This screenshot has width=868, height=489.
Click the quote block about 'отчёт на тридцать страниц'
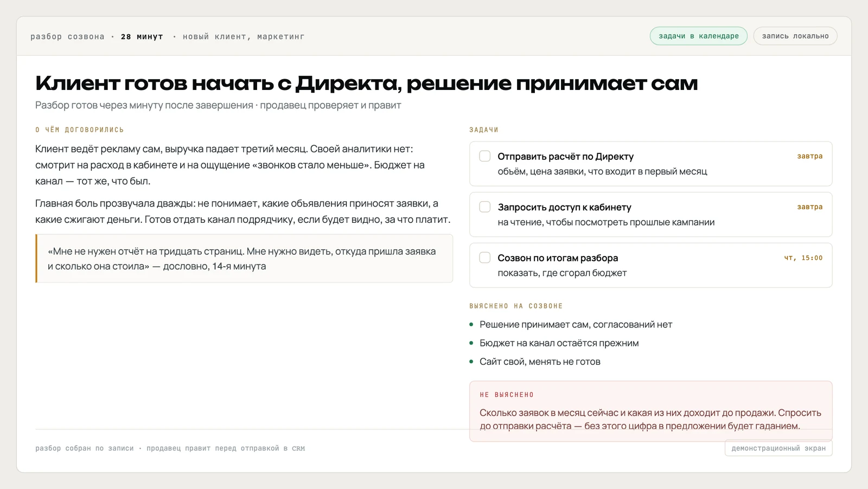[x=244, y=259]
